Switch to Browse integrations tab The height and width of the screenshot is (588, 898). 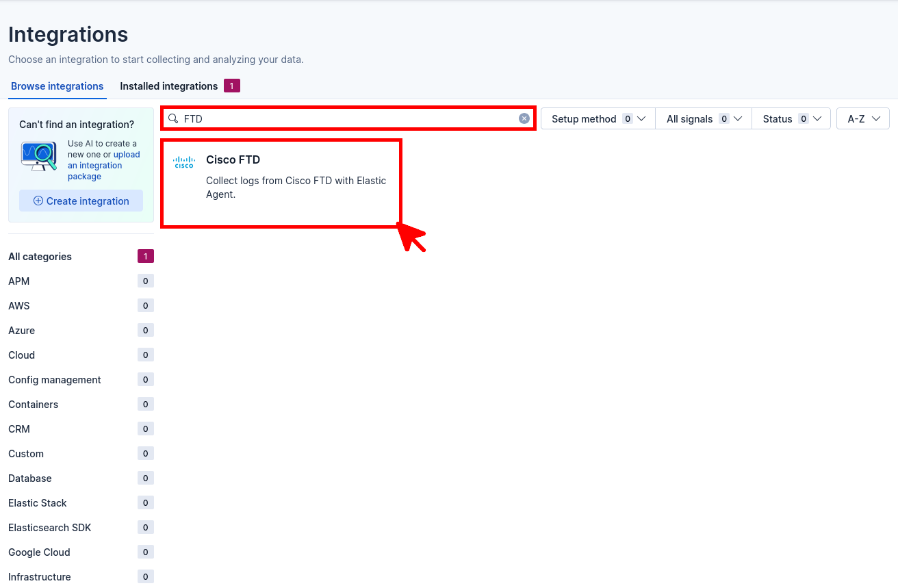pyautogui.click(x=57, y=86)
